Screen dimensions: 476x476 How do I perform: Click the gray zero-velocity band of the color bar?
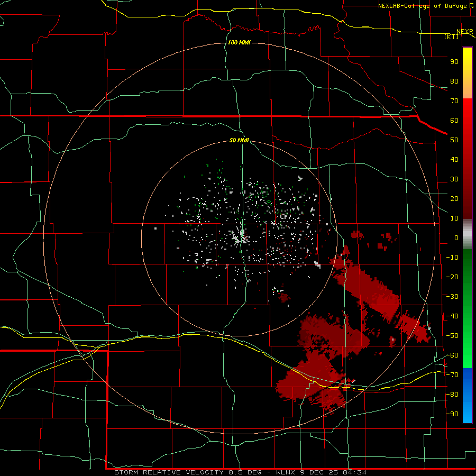click(x=467, y=234)
